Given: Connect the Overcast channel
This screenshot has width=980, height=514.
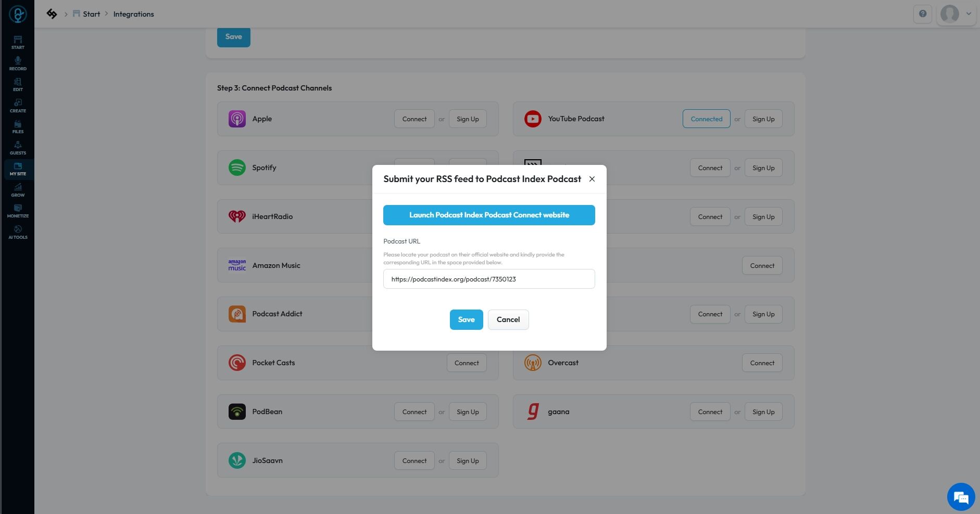Looking at the screenshot, I should click(x=762, y=363).
